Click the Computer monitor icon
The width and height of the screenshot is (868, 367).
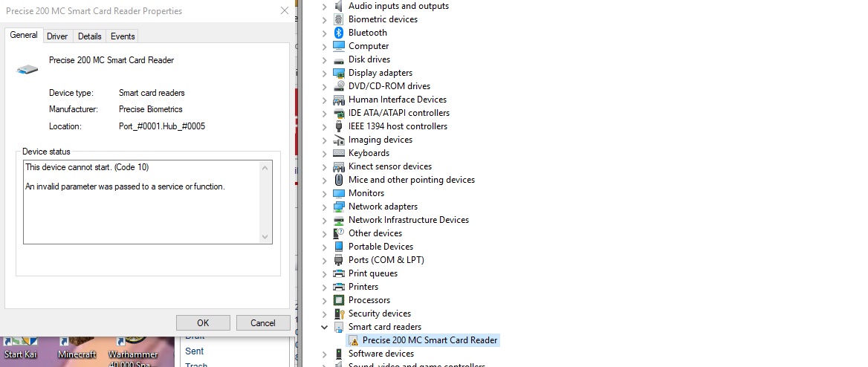[339, 46]
